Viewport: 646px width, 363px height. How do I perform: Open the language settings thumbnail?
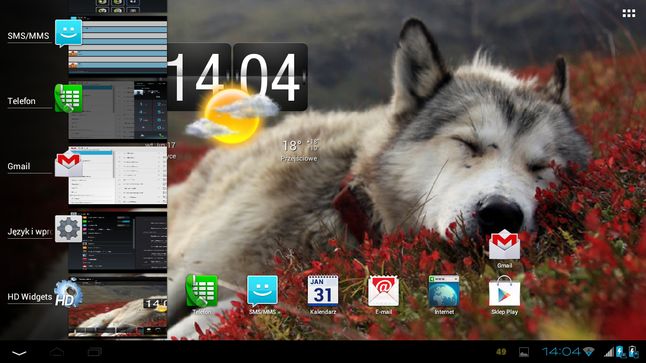118,241
